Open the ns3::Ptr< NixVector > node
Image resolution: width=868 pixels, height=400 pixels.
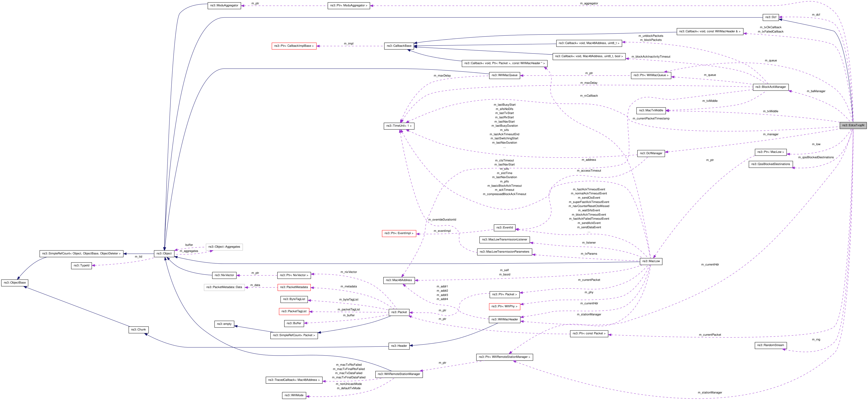[x=294, y=275]
